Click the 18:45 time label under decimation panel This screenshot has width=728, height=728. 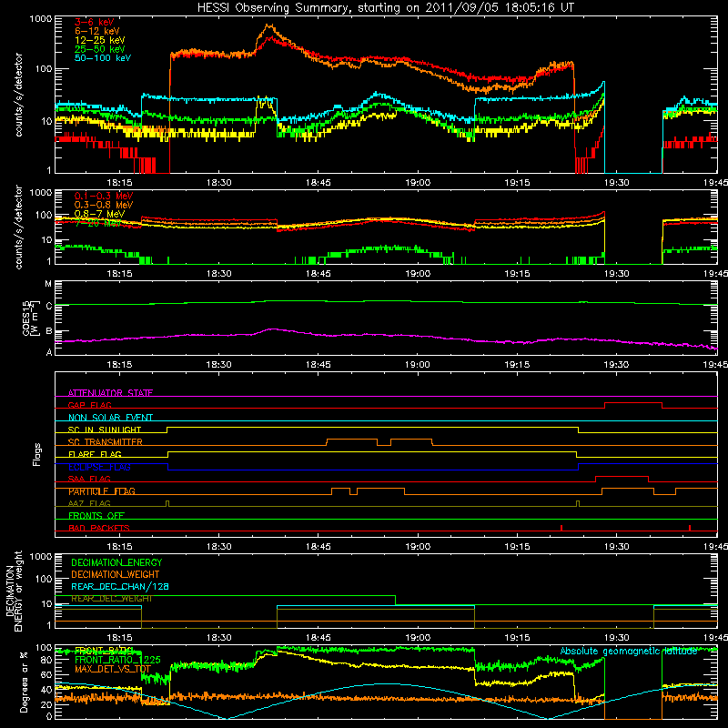(x=318, y=638)
